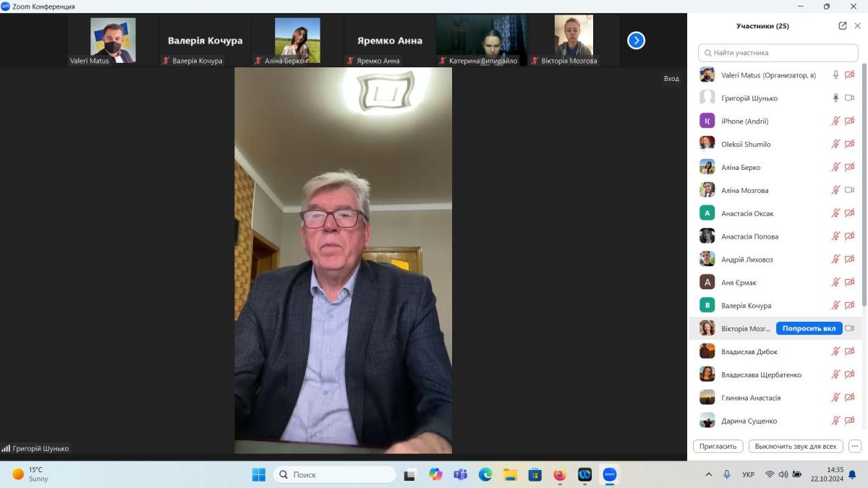Click Пригласить button
Image resolution: width=868 pixels, height=488 pixels.
tap(718, 446)
